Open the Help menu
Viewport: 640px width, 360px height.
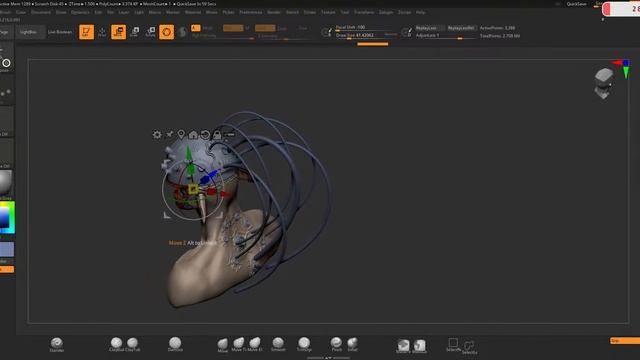420,12
